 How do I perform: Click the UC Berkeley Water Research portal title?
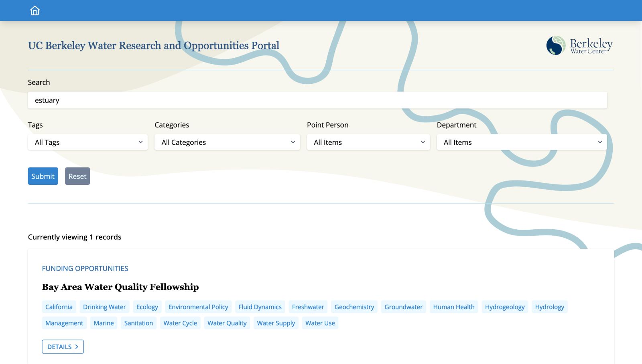[154, 46]
